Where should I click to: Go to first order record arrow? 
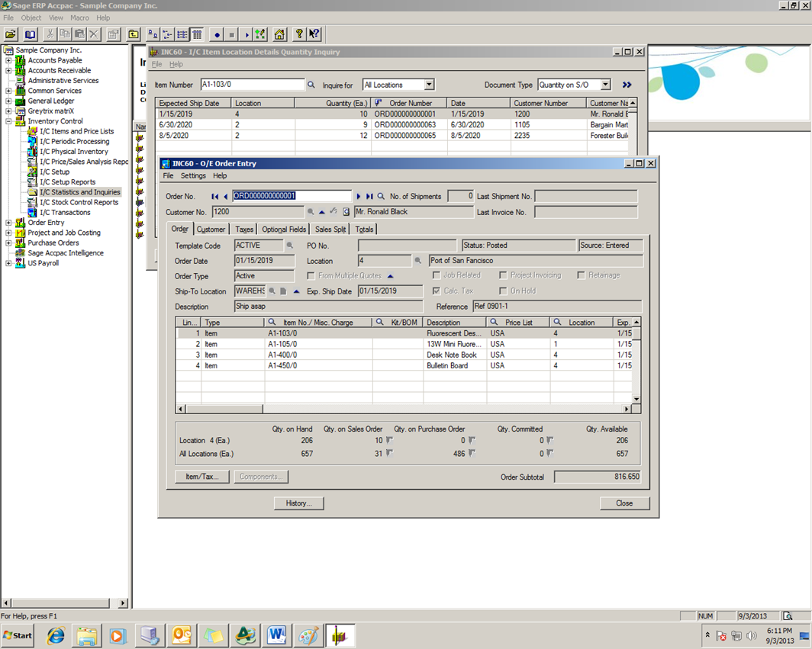215,196
